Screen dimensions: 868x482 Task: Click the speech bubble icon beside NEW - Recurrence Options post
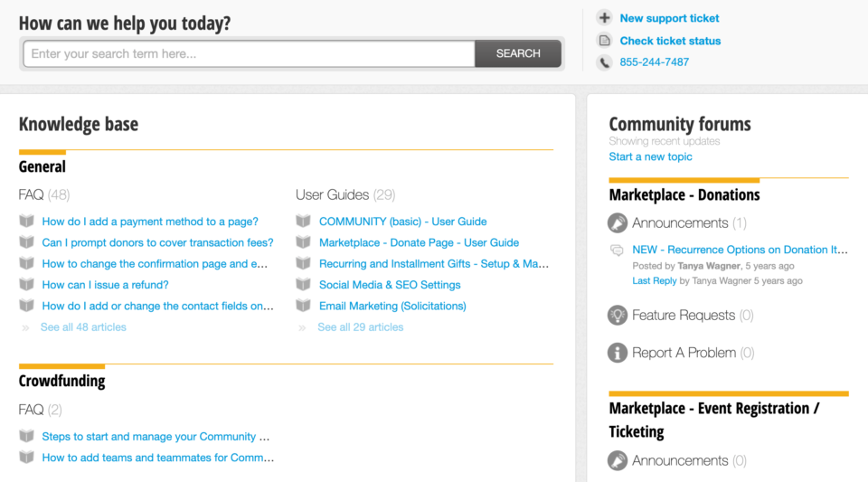617,250
